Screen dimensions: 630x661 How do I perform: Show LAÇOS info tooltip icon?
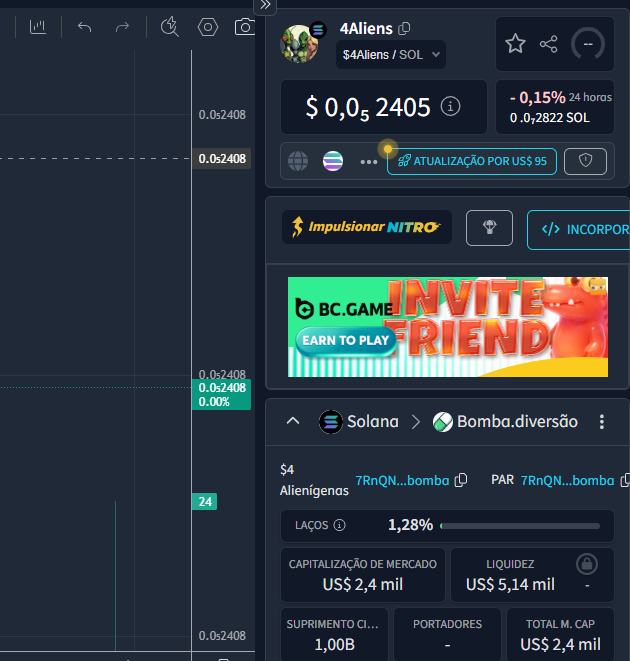[x=339, y=525]
